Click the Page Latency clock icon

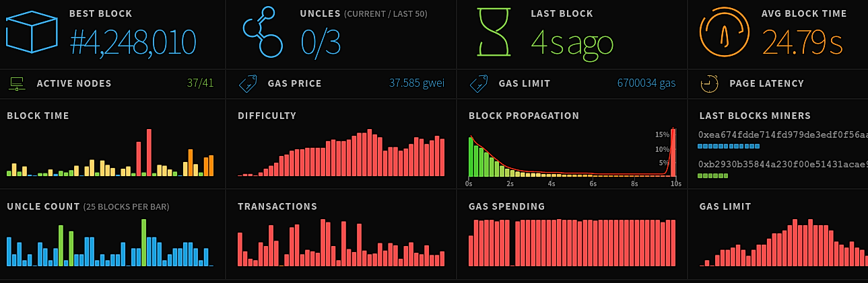coord(709,84)
